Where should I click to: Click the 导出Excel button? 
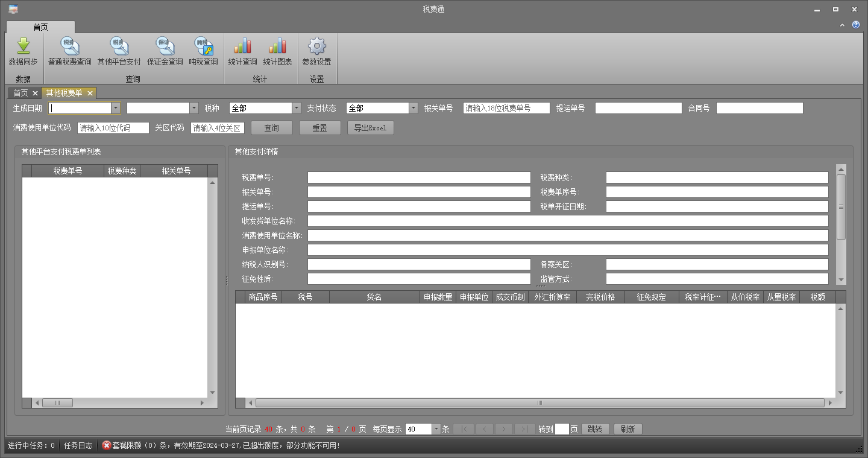pyautogui.click(x=371, y=128)
